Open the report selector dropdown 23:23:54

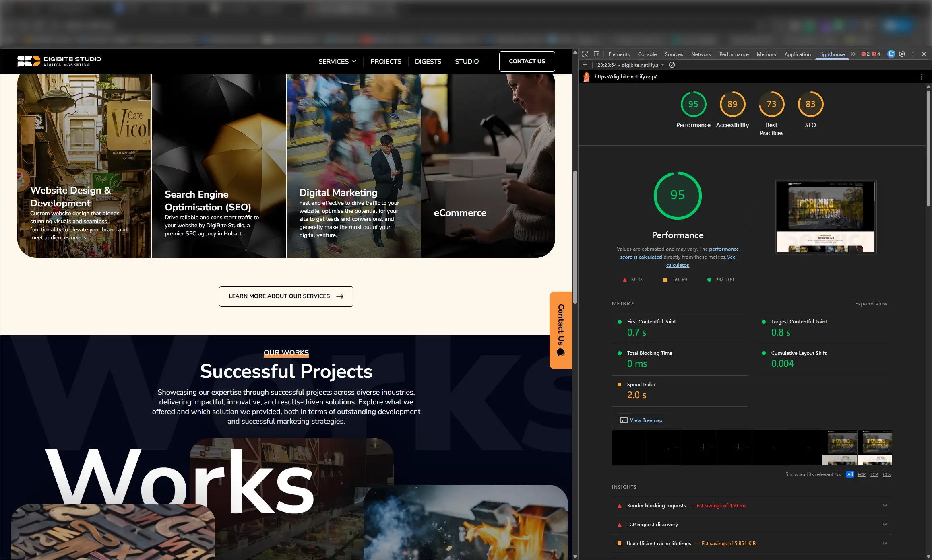coord(630,65)
